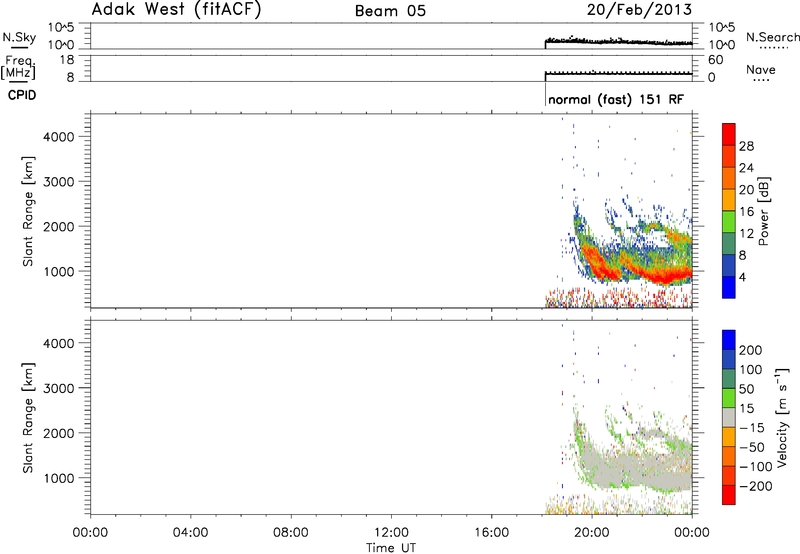Click the "18" frequency axis tick label
The image size is (800, 554).
(67, 60)
